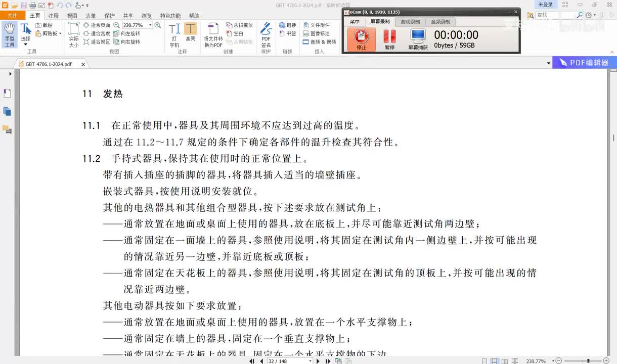This screenshot has width=617, height=364.
Task: Click the Not logged in (未登录) button
Action: pos(545,5)
